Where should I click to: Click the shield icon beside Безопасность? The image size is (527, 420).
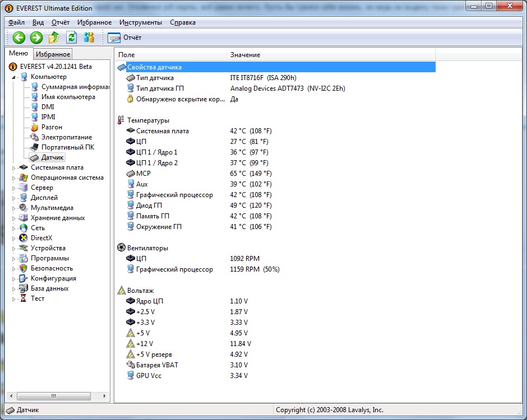point(24,268)
